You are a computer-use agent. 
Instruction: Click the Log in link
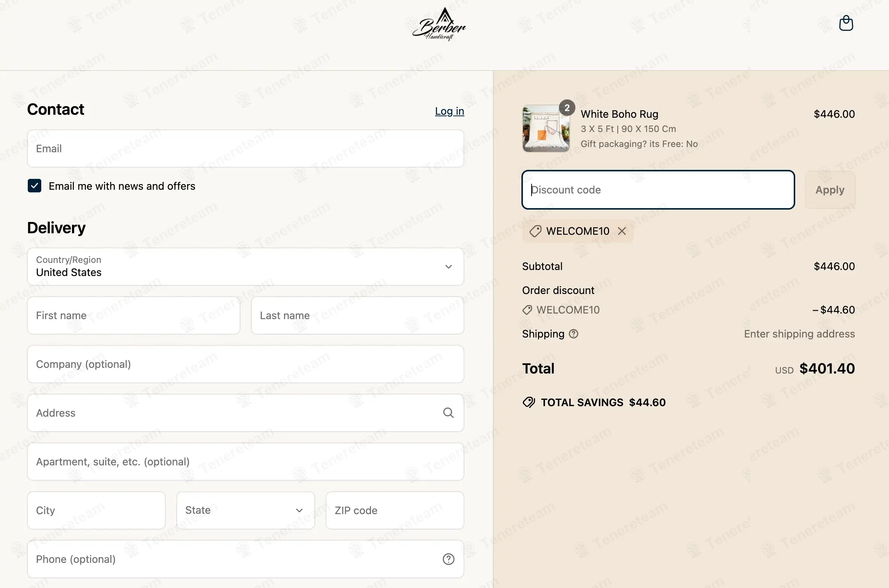pyautogui.click(x=449, y=111)
